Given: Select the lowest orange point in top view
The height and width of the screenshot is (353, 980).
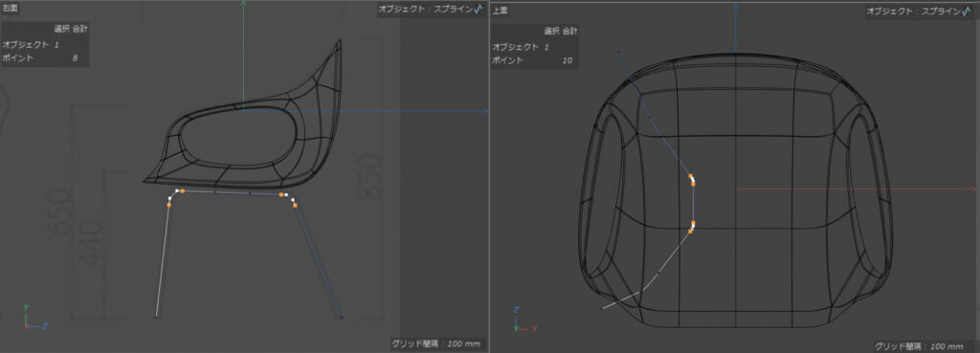Looking at the screenshot, I should 691,232.
